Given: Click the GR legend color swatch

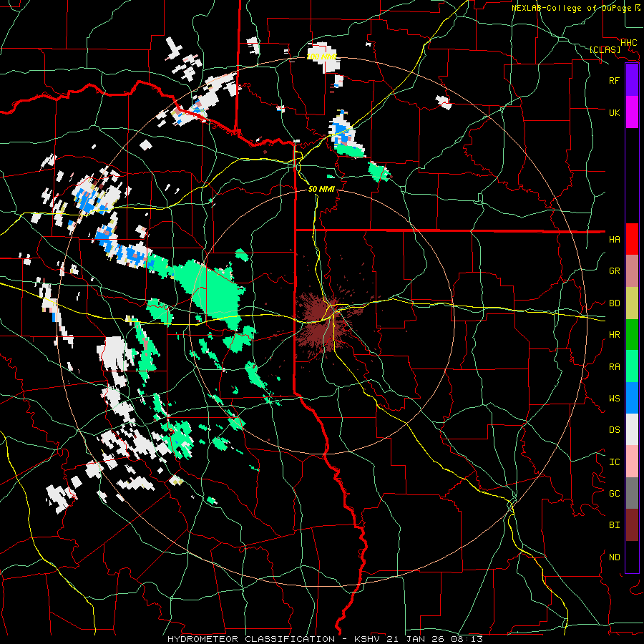Looking at the screenshot, I should click(632, 270).
